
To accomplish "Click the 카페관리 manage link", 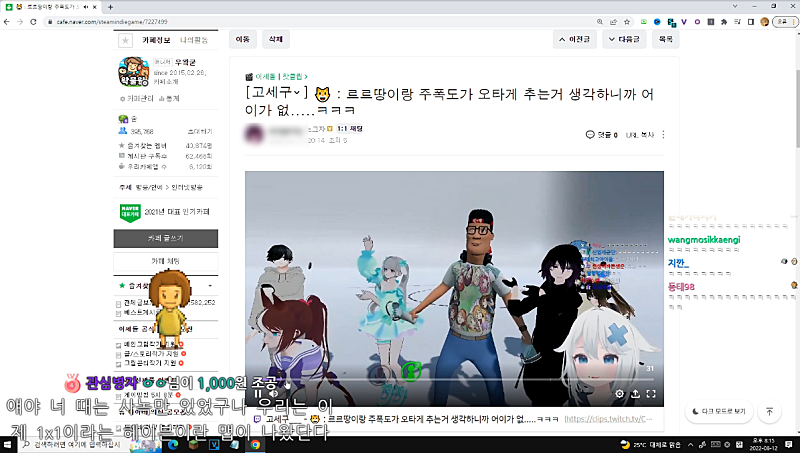I will [x=136, y=98].
